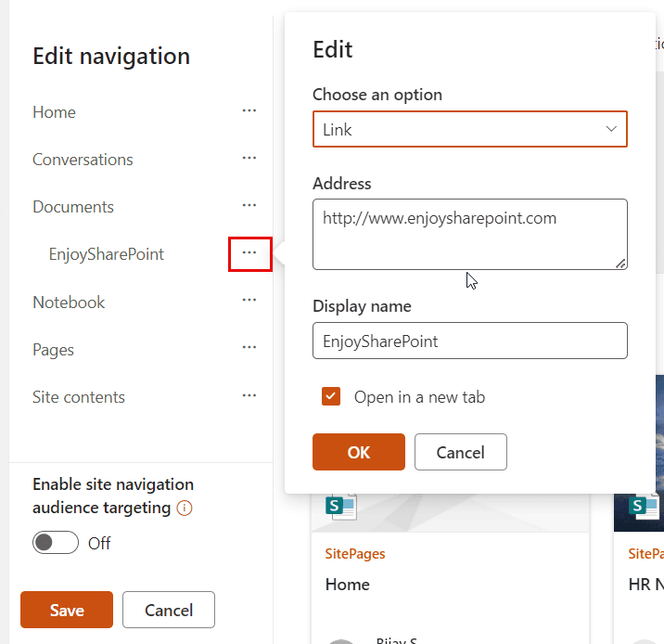Select the Notebook navigation link

tap(69, 303)
